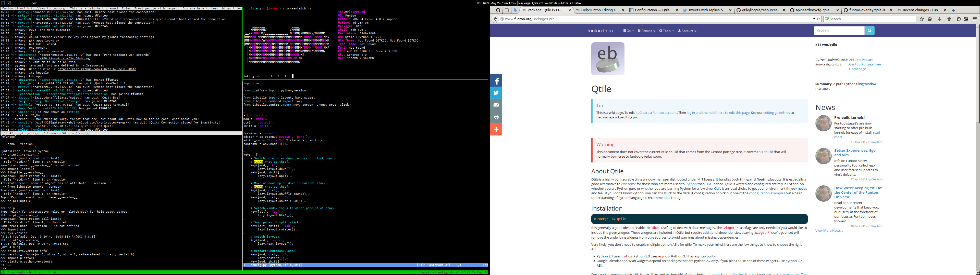
Task: Open the Actions dropdown menu
Action: point(646,31)
